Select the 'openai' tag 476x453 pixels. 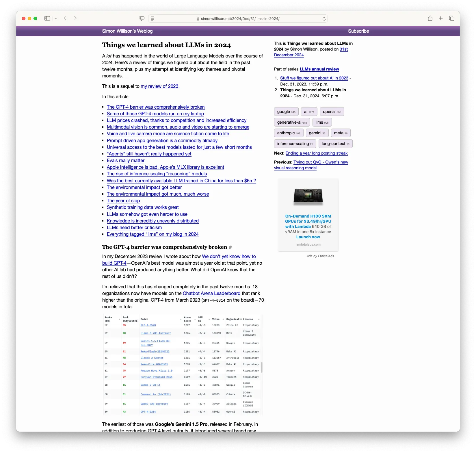(332, 112)
